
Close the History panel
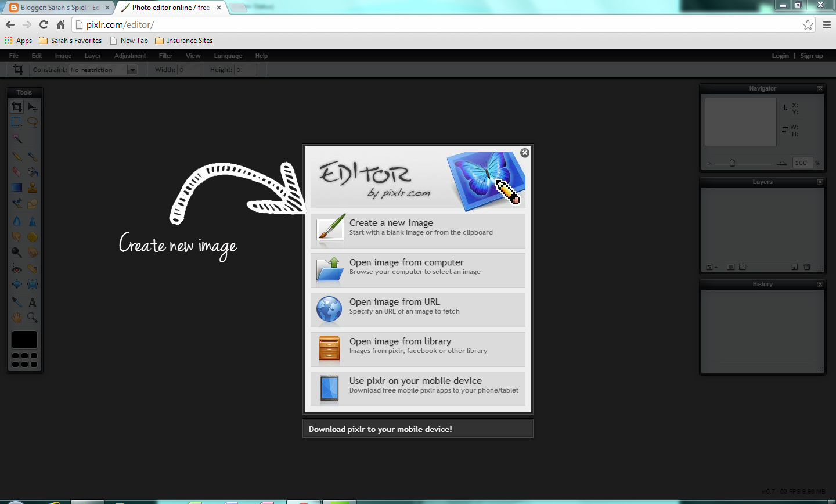[x=820, y=284]
